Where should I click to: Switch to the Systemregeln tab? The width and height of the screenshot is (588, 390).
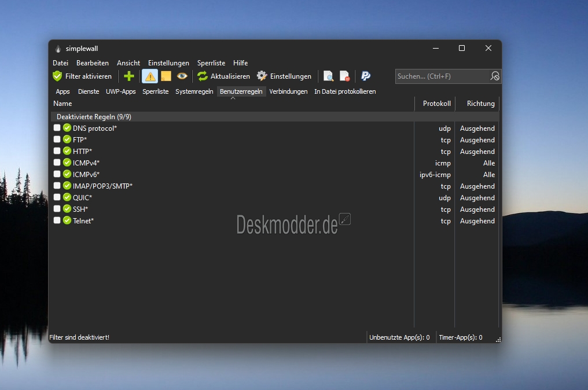tap(194, 91)
